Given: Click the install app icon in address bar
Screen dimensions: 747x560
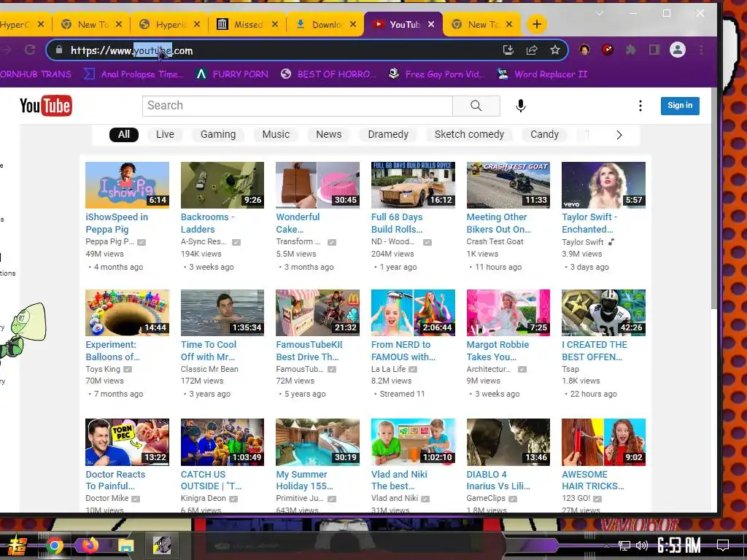Looking at the screenshot, I should pyautogui.click(x=508, y=50).
